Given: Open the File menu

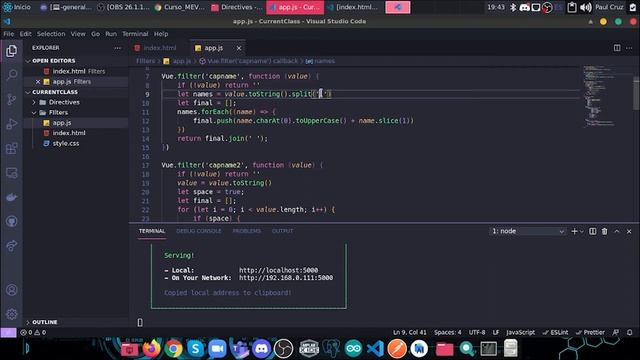Looking at the screenshot, I should (9, 34).
